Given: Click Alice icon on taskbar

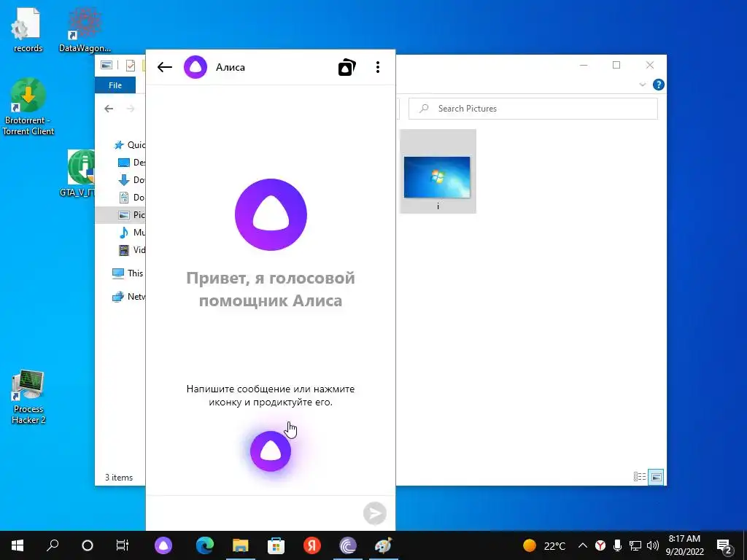Looking at the screenshot, I should click(163, 545).
